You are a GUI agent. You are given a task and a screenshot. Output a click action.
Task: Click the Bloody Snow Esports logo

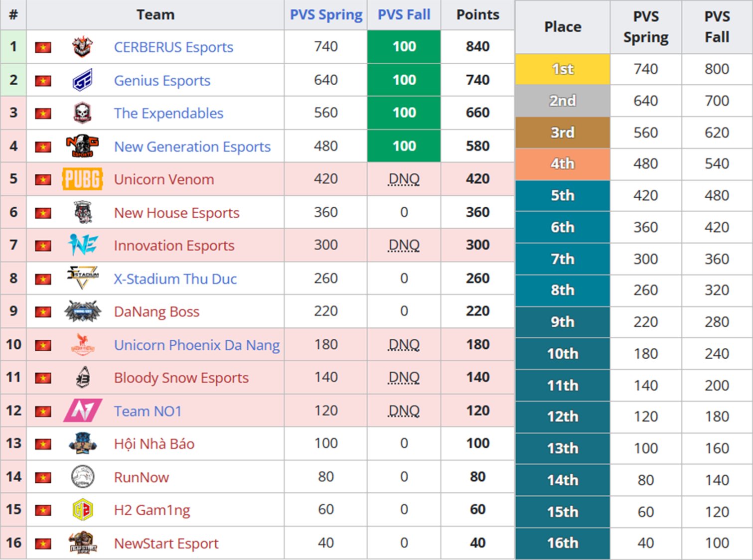click(x=82, y=378)
